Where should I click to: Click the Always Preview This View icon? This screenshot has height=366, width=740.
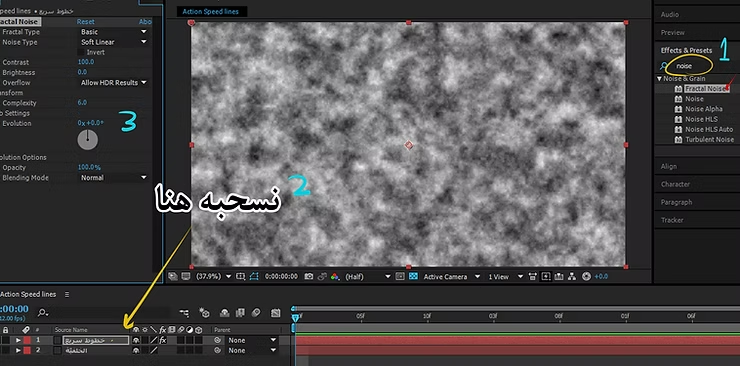point(173,276)
